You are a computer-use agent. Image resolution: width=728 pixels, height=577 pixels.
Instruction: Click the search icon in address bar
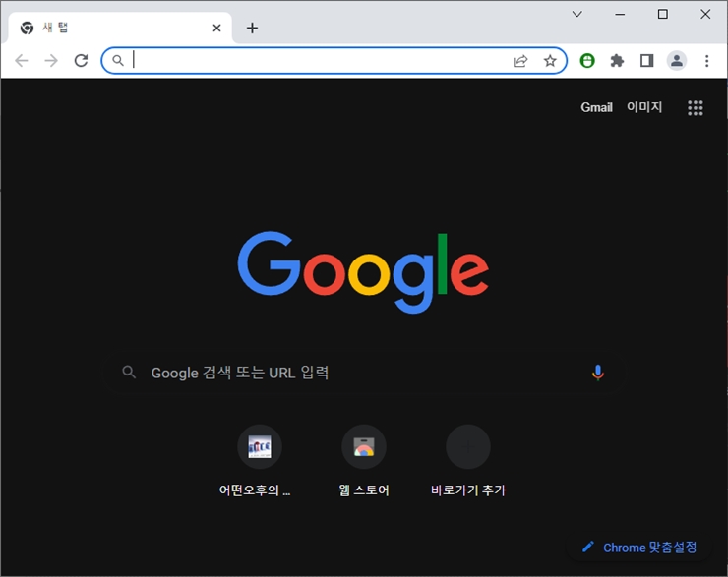(x=118, y=60)
